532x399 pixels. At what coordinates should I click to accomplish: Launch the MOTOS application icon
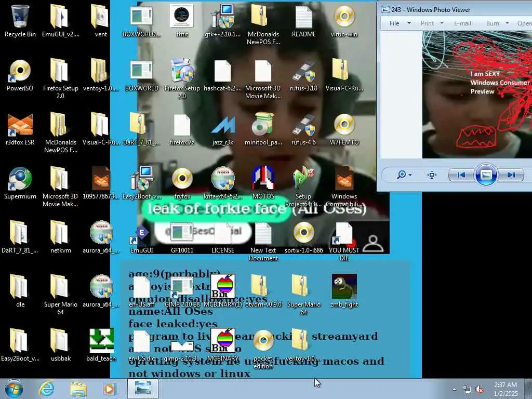(x=263, y=182)
